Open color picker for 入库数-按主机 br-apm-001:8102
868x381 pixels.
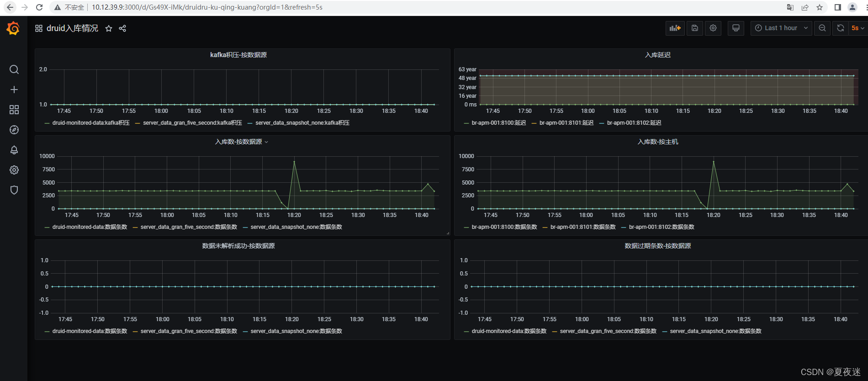(x=624, y=228)
